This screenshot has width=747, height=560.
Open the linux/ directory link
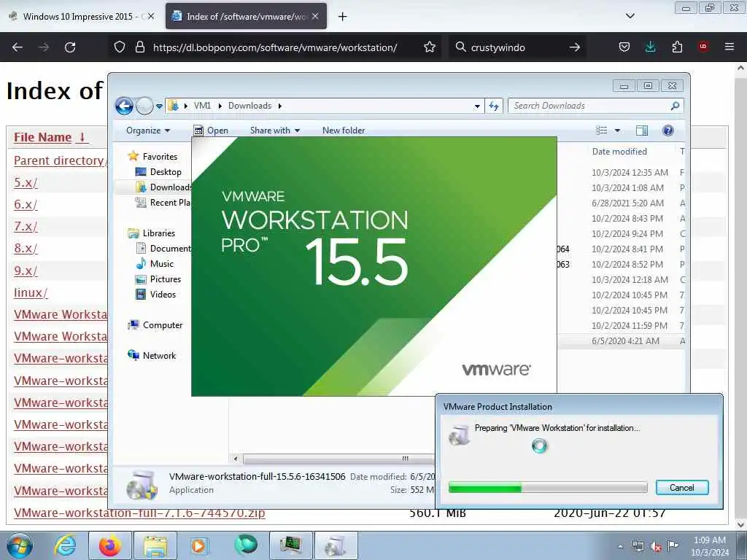pyautogui.click(x=31, y=292)
